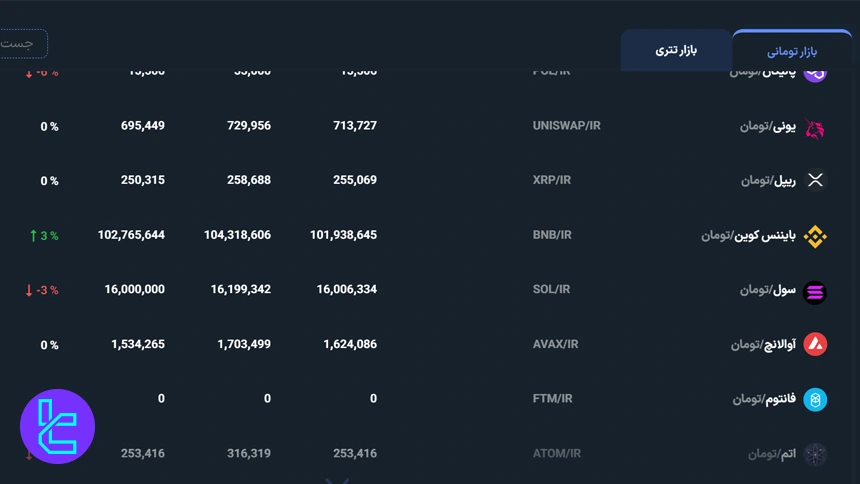Click the XRP Ripple coin icon
The image size is (860, 484).
816,181
